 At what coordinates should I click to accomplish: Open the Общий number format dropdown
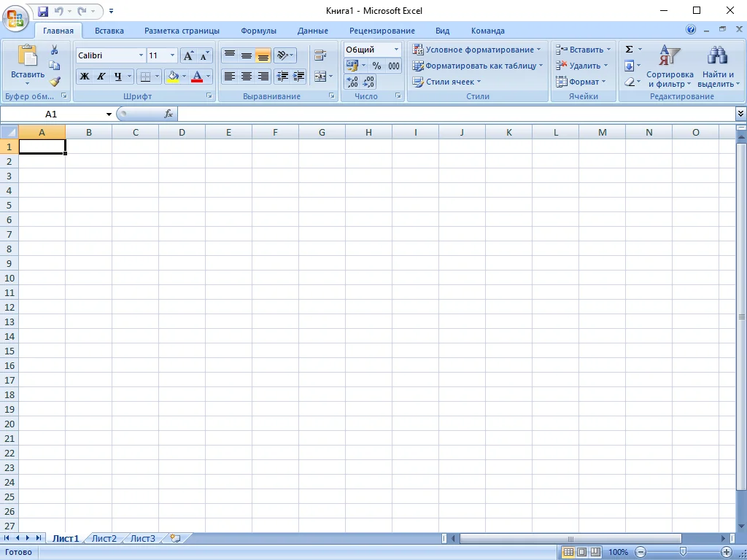[396, 50]
